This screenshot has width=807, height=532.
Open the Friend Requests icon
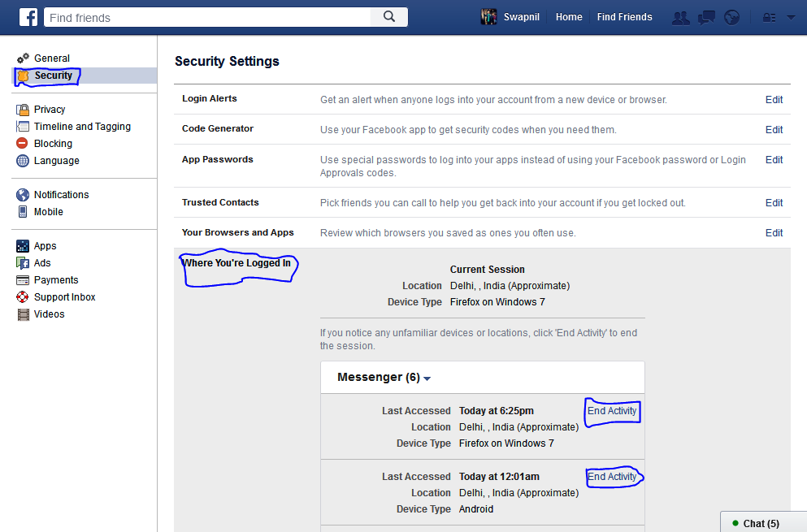pos(681,18)
